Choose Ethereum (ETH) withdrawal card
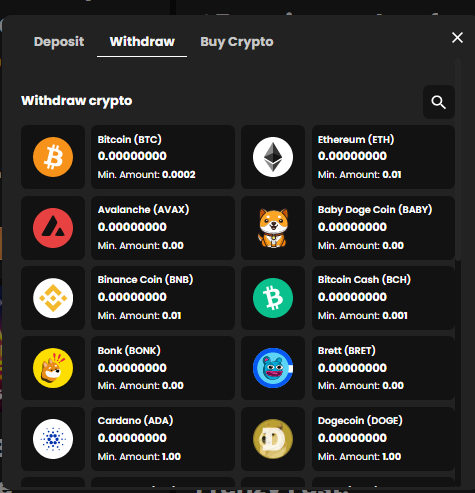475x493 pixels. pos(383,157)
